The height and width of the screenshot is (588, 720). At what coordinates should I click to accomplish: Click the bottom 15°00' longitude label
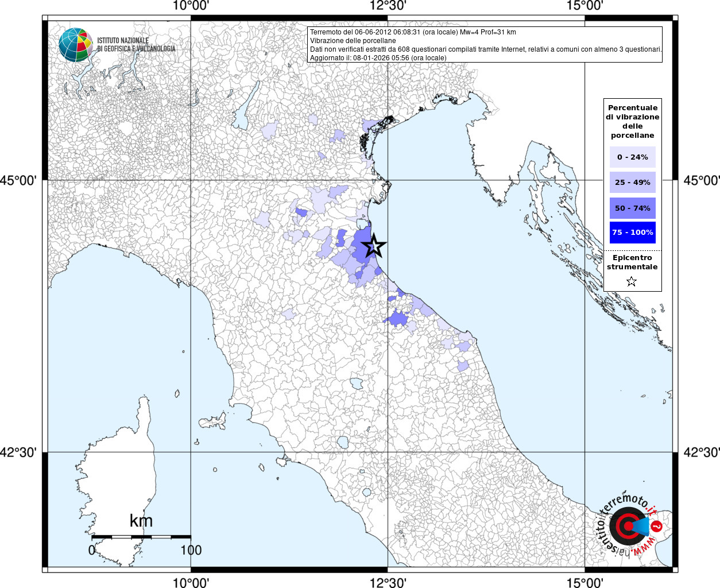point(584,582)
